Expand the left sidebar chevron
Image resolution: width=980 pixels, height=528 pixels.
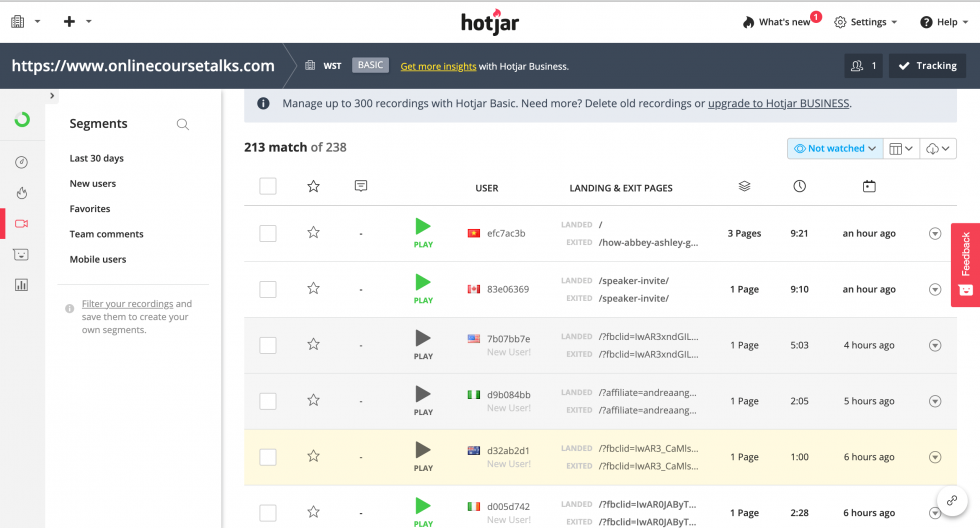[x=52, y=96]
